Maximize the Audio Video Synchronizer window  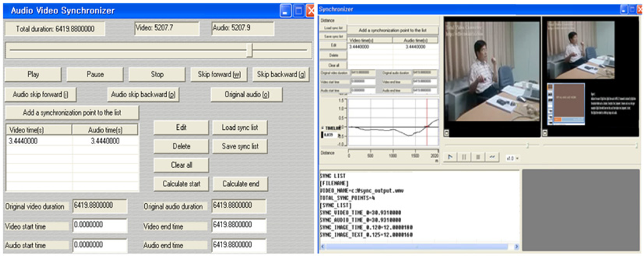click(299, 11)
